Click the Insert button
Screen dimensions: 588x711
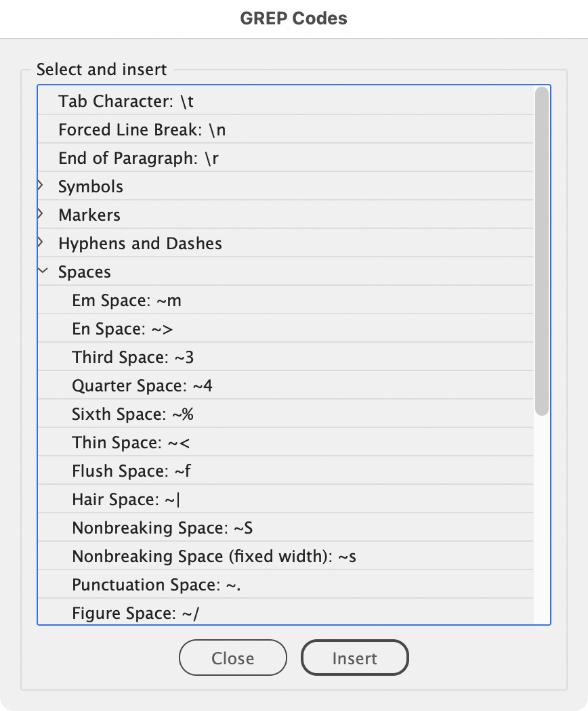click(354, 658)
